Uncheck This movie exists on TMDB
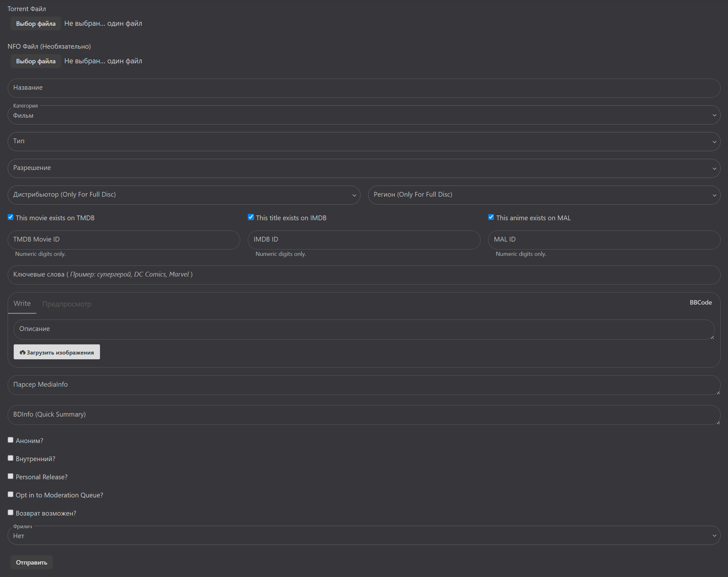Screen dimensions: 728x577 11,217
